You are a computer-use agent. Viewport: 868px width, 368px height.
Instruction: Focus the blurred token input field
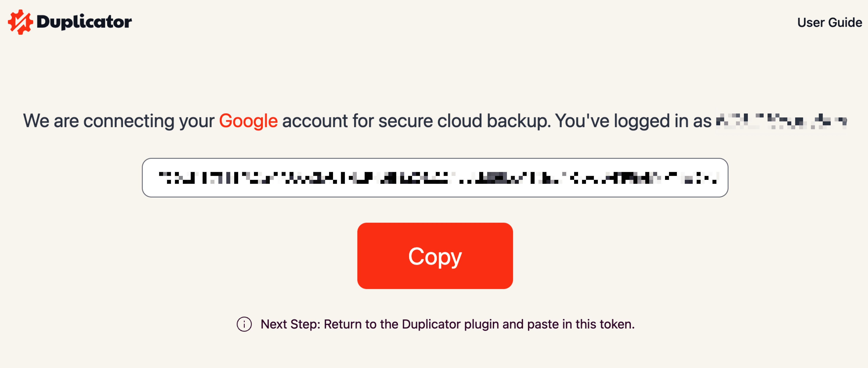coord(435,177)
